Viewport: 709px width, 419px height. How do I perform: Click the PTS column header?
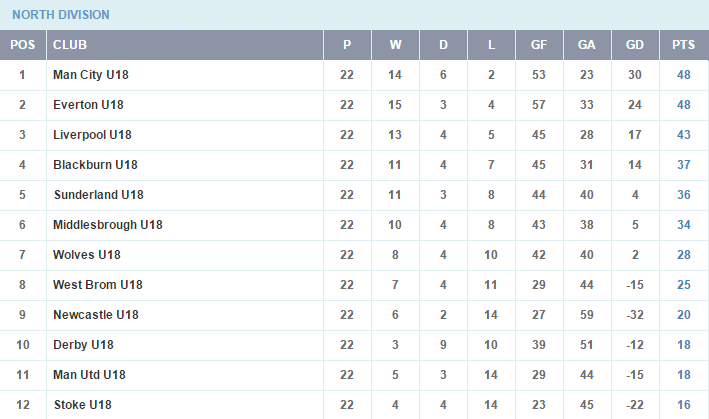point(683,45)
